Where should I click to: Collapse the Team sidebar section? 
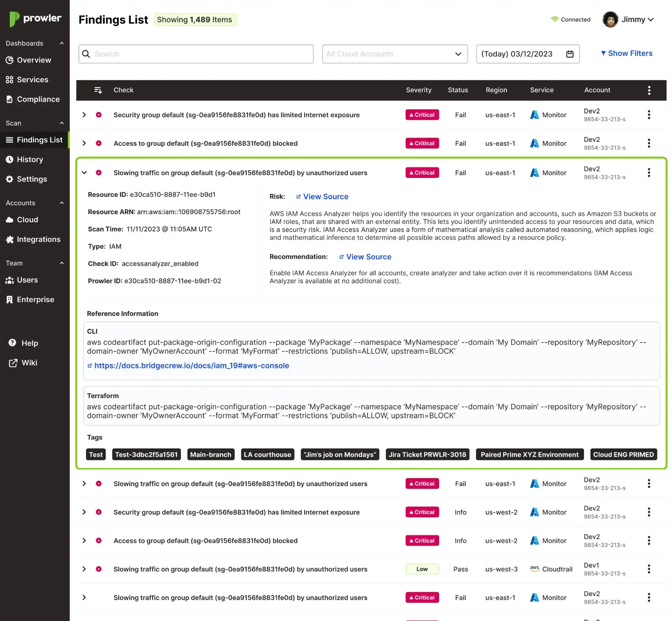click(x=62, y=263)
